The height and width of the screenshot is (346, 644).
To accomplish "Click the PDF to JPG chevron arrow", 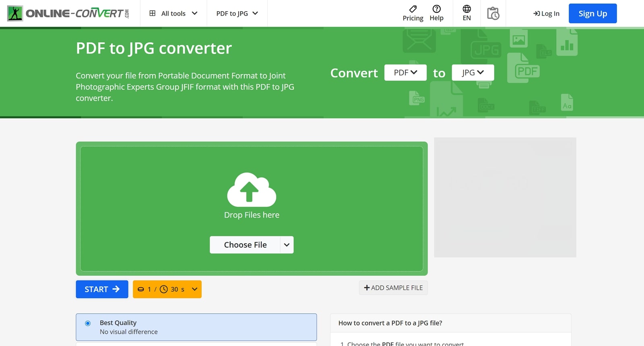I will pyautogui.click(x=255, y=13).
